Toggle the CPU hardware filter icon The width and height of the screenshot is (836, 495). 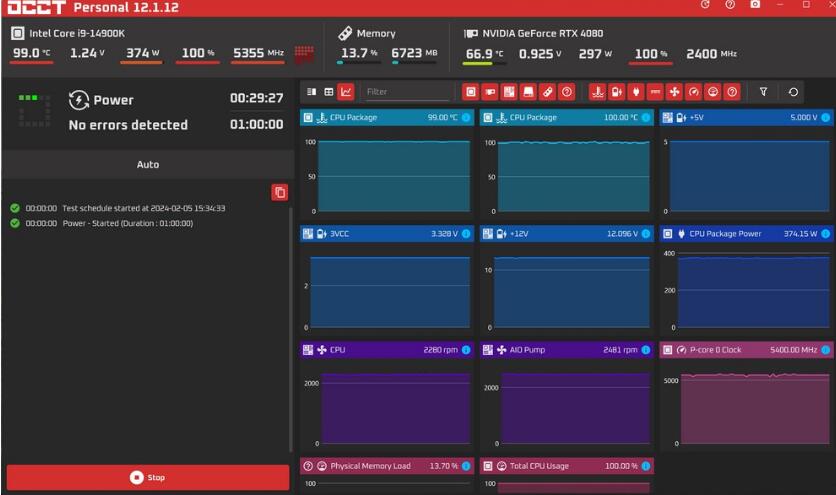tap(471, 92)
